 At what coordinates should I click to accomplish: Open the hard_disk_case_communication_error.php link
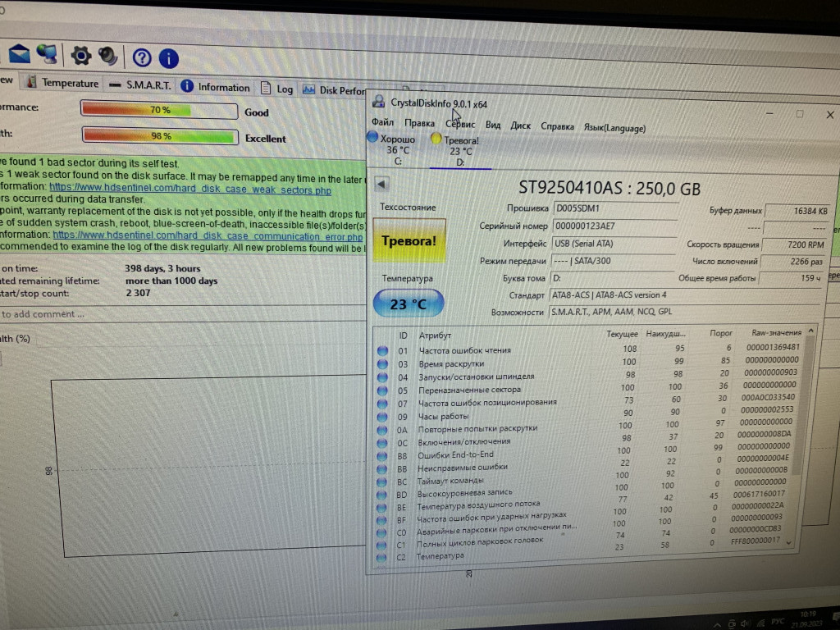[208, 235]
